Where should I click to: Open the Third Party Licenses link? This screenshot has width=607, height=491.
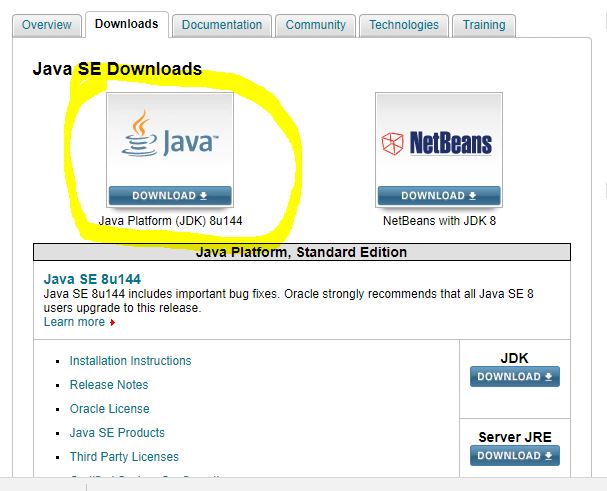click(124, 457)
